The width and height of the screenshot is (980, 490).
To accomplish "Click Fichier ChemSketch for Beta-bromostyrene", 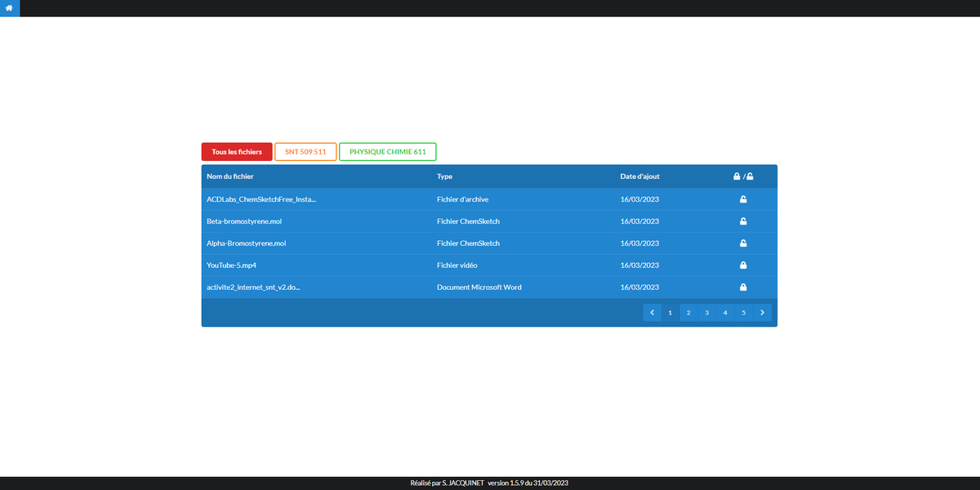I will pos(469,221).
